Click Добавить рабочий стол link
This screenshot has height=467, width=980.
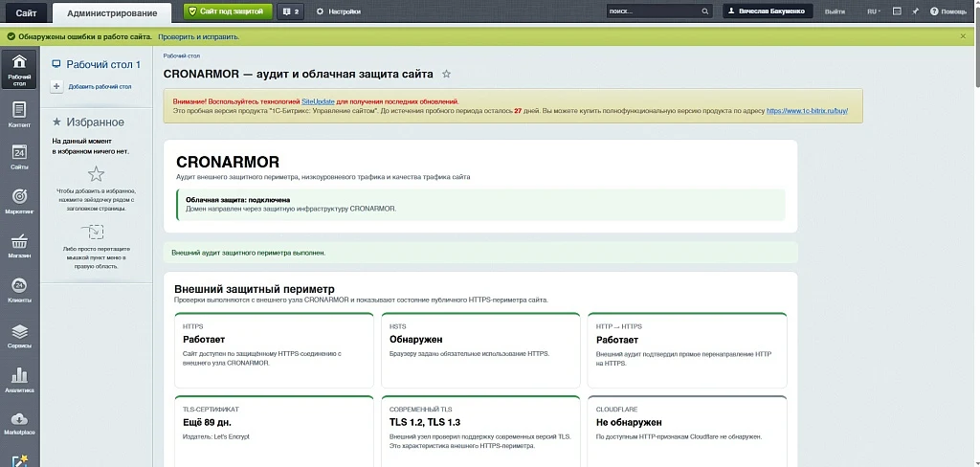100,87
